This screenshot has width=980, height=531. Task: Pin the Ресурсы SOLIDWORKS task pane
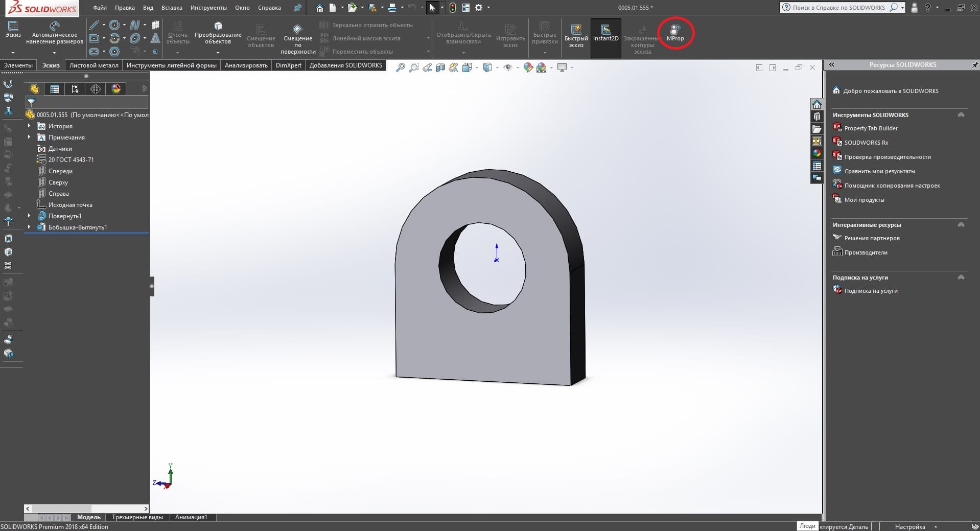click(974, 65)
